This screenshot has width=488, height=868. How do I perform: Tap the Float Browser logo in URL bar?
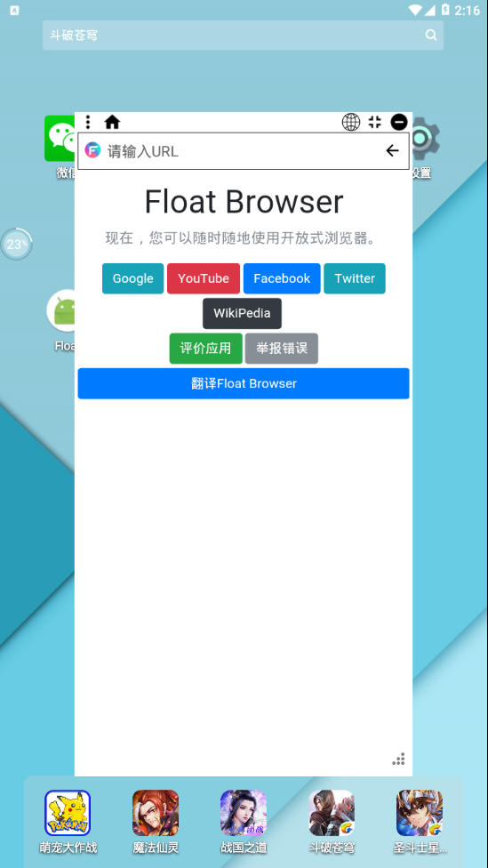92,150
